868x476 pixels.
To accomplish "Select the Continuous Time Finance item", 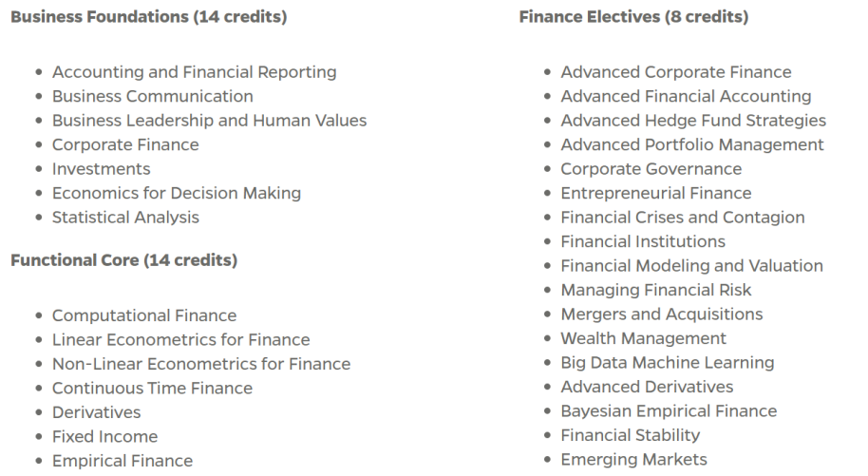I will coord(152,388).
